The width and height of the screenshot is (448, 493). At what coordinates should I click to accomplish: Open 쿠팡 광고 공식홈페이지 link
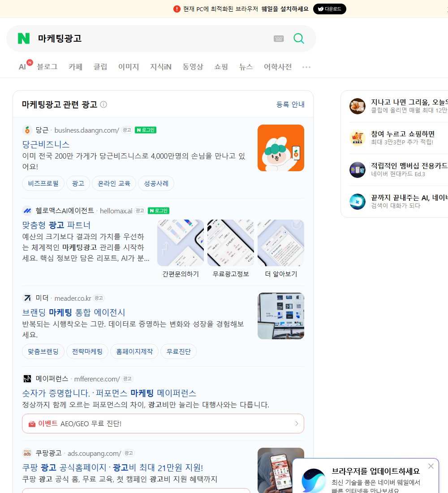click(x=112, y=467)
